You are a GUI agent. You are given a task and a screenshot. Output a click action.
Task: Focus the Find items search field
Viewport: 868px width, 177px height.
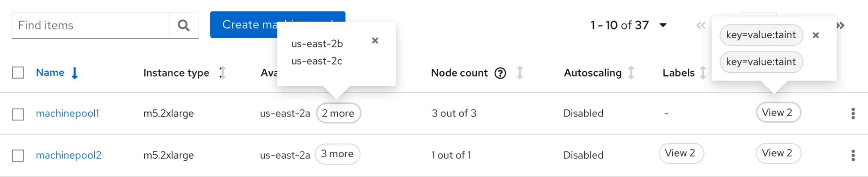(90, 26)
